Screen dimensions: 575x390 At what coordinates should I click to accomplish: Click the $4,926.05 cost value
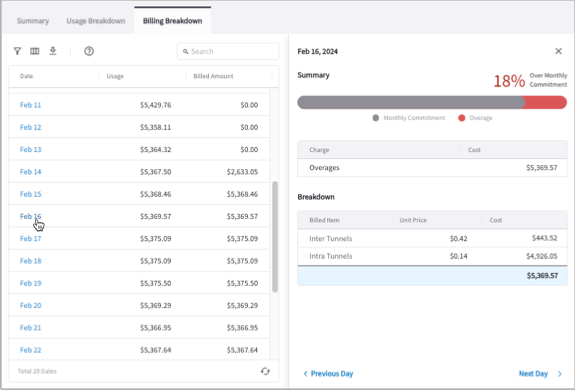pyautogui.click(x=542, y=256)
